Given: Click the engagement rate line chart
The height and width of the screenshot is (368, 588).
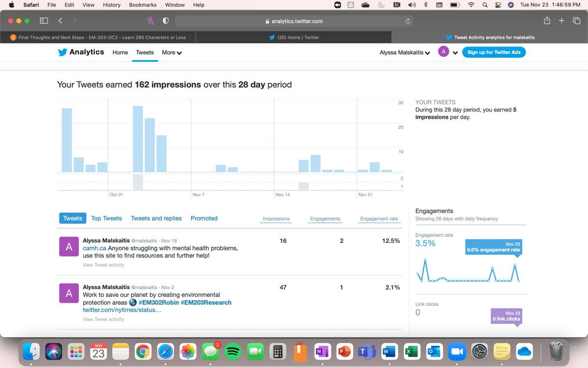Looking at the screenshot, I should (x=468, y=269).
